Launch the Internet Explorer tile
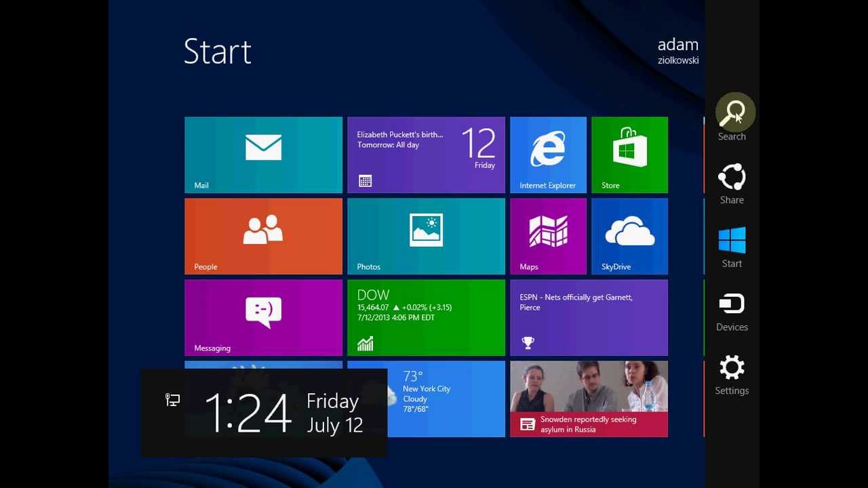The height and width of the screenshot is (488, 868). coord(548,155)
